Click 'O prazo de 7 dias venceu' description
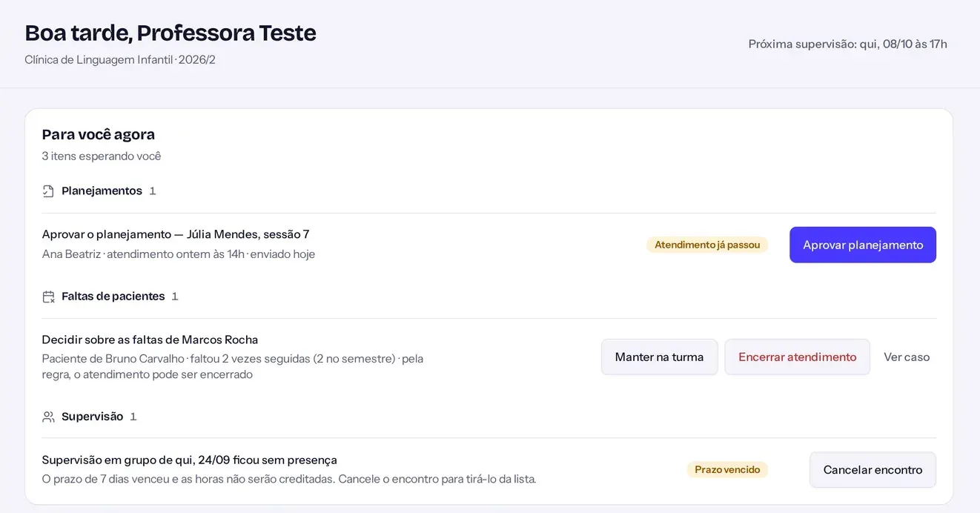This screenshot has height=513, width=980. coord(289,479)
